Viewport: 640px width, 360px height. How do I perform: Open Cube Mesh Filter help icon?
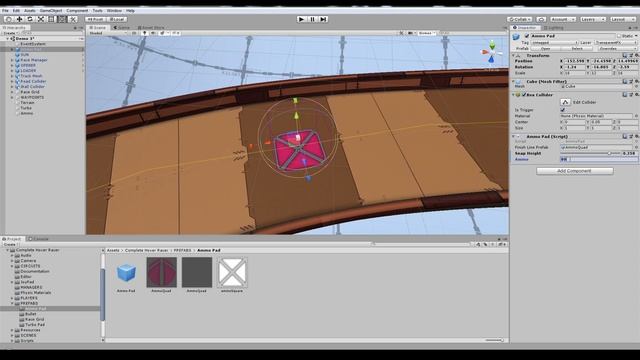tap(625, 82)
